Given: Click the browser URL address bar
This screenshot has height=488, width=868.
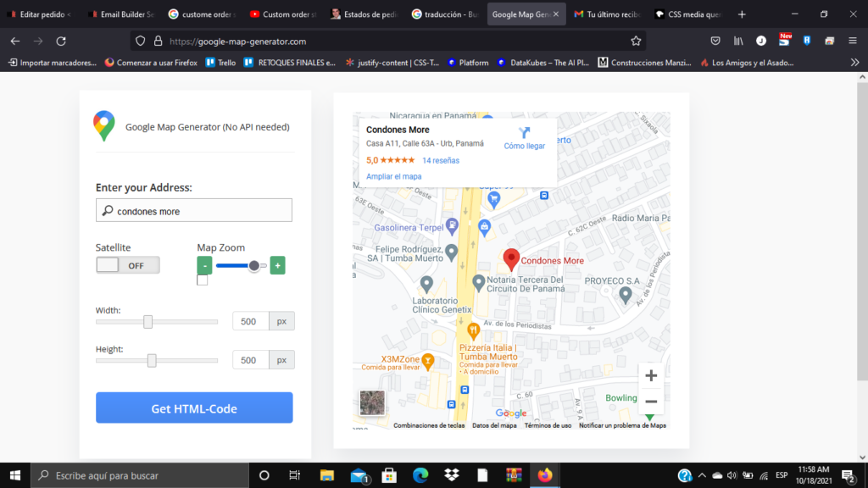Looking at the screenshot, I should (387, 41).
